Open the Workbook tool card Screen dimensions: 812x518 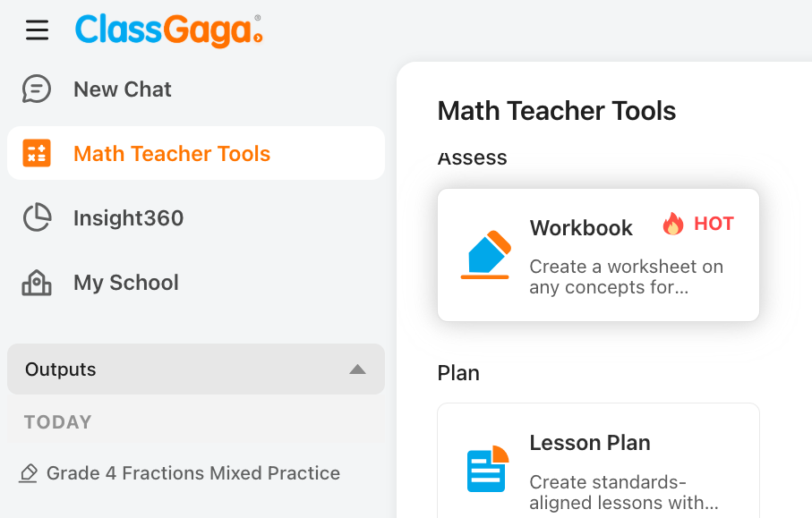point(598,255)
